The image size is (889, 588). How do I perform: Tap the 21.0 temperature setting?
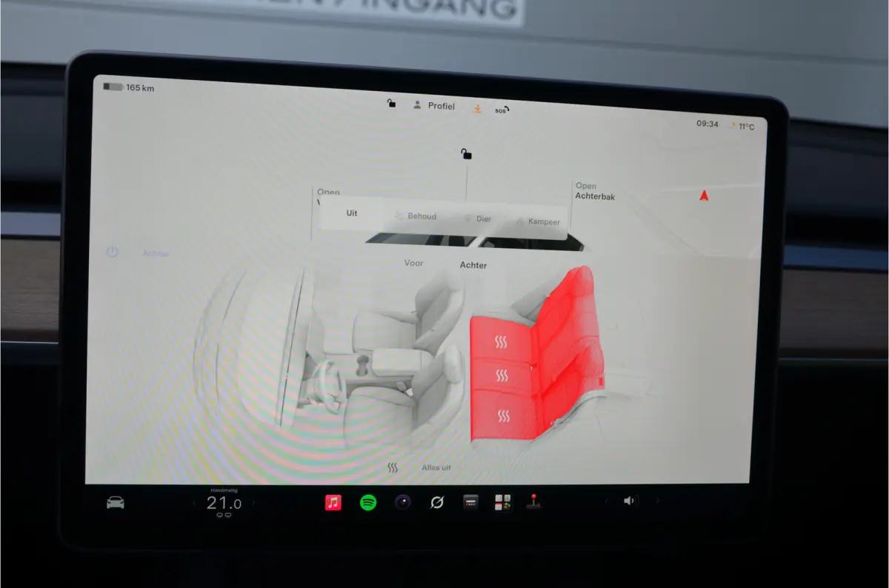click(x=224, y=504)
